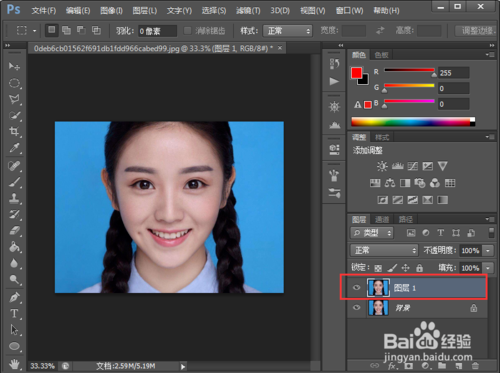
Task: Enable Subtract from selection mode
Action: [81, 31]
